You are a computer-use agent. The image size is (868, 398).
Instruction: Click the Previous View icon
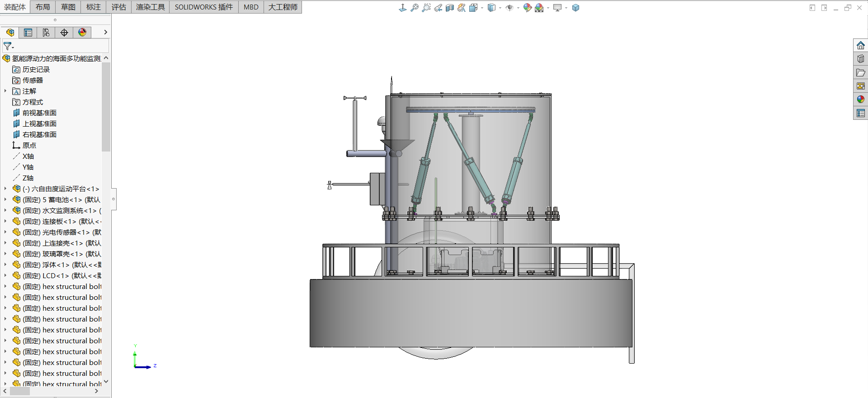(x=438, y=8)
